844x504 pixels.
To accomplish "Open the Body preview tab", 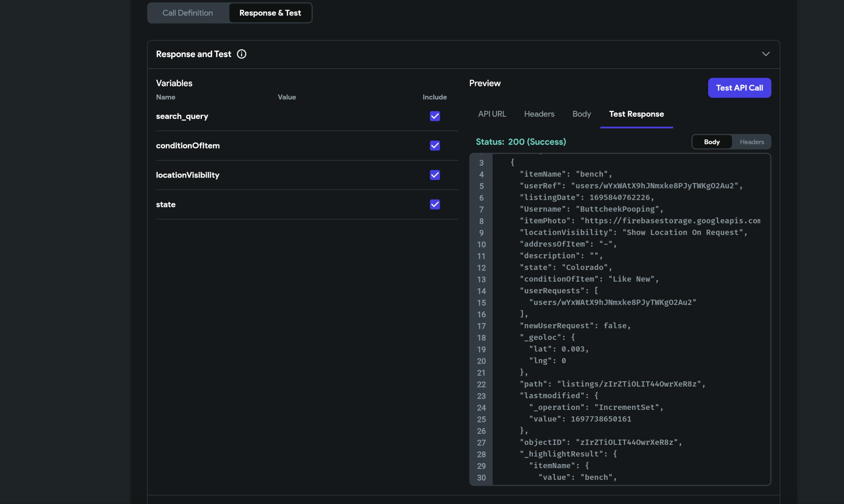I will tap(581, 114).
